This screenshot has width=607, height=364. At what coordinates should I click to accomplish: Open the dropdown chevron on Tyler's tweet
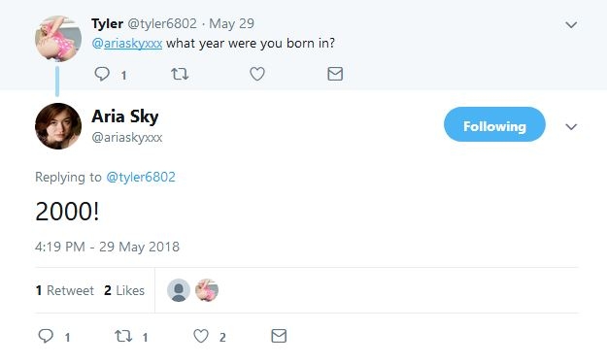[x=571, y=25]
